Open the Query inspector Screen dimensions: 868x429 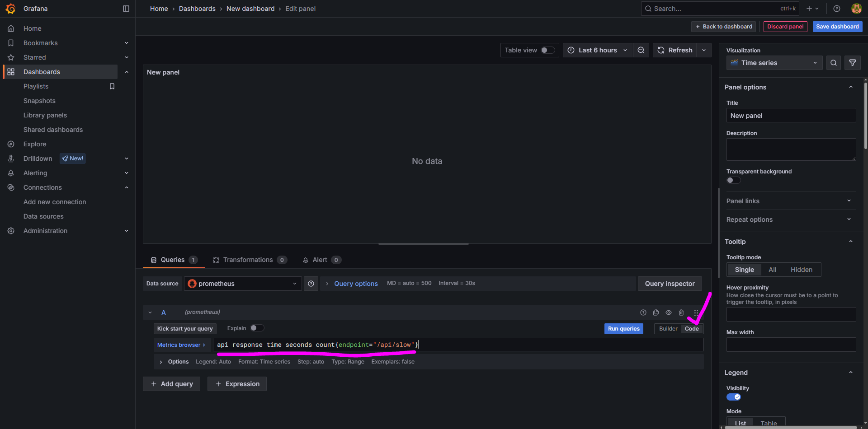point(670,284)
